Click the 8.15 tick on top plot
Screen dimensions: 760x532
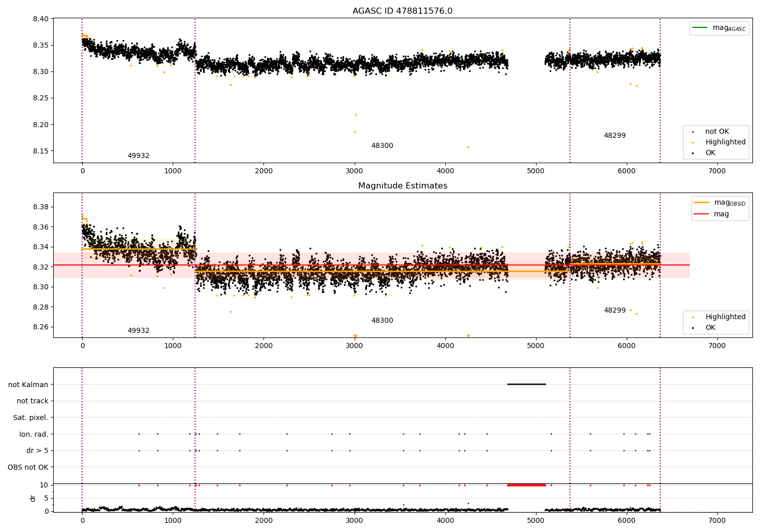tap(41, 151)
